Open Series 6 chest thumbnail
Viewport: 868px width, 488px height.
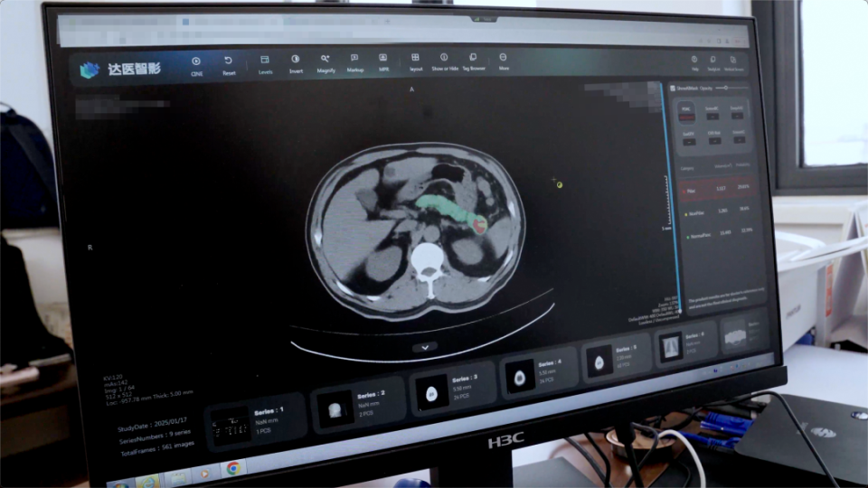tap(684, 345)
